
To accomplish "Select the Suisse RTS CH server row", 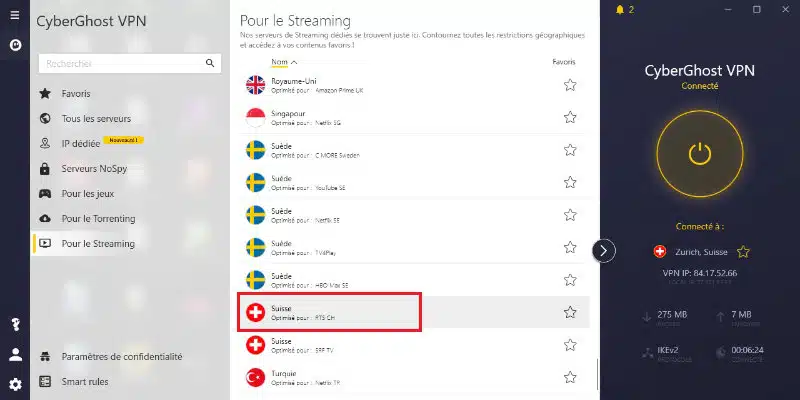I will pos(415,312).
